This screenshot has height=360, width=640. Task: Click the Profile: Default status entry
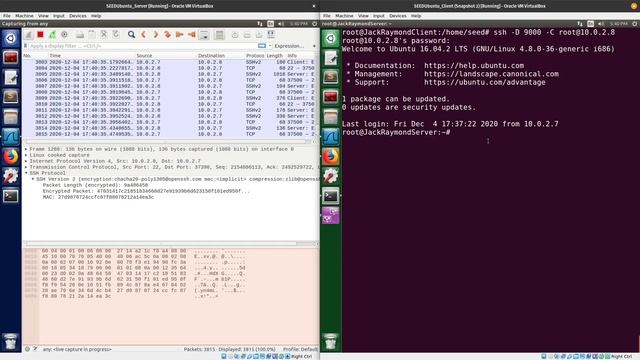[x=300, y=349]
